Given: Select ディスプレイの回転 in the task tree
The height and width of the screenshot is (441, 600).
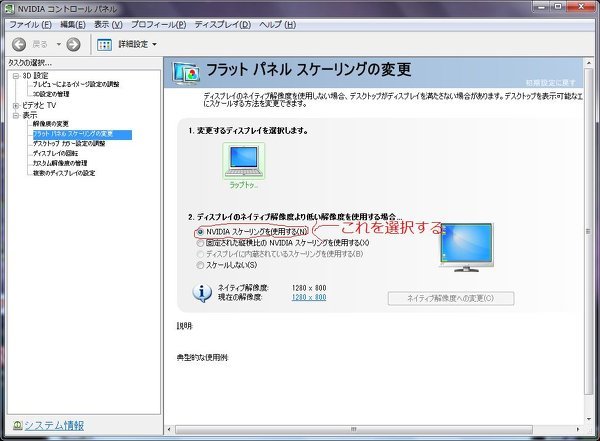Looking at the screenshot, I should tap(60, 153).
